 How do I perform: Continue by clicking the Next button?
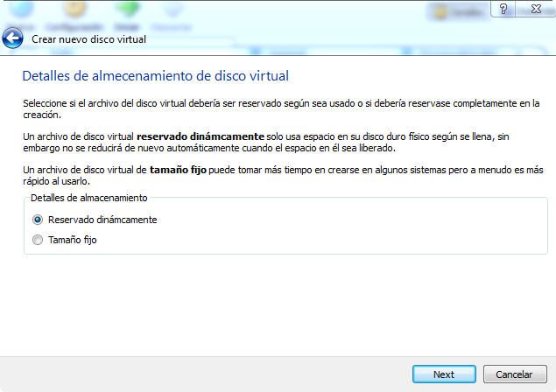point(444,374)
